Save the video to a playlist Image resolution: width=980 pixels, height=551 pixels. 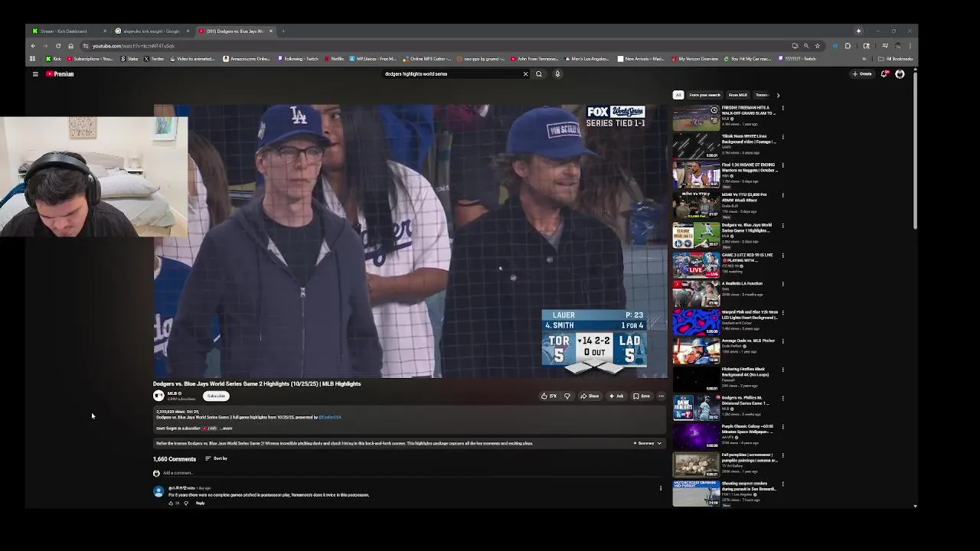pyautogui.click(x=642, y=396)
